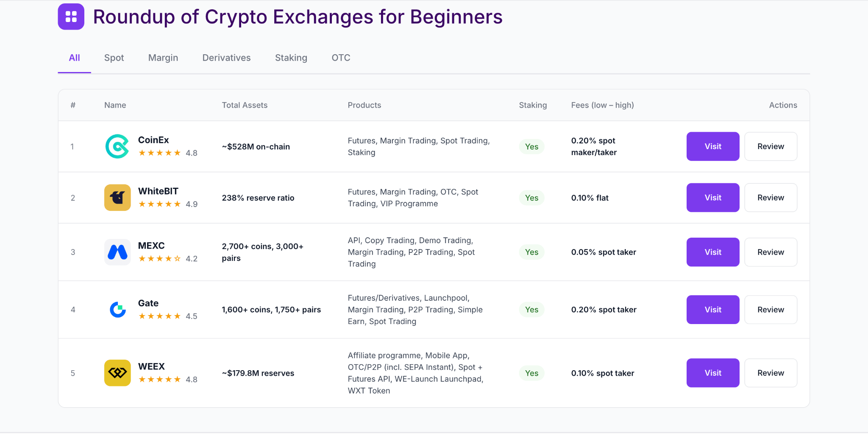Click the MEXC products list text
This screenshot has width=868, height=438.
411,252
